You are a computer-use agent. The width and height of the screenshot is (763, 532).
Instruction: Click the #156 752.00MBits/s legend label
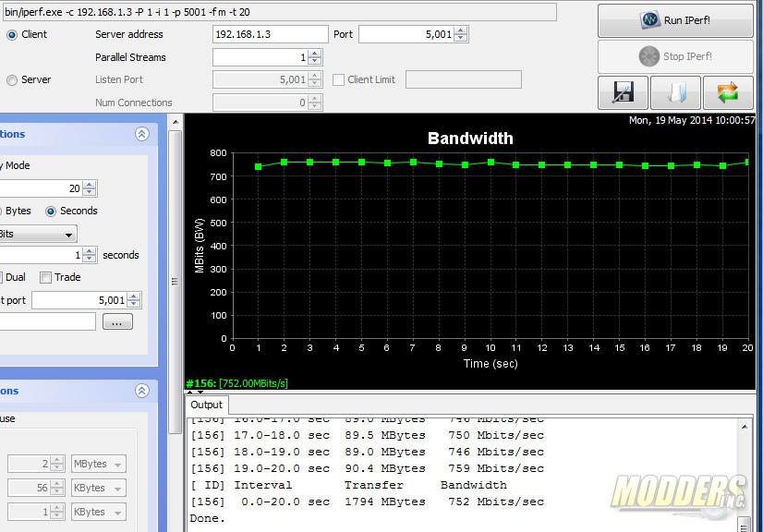237,383
